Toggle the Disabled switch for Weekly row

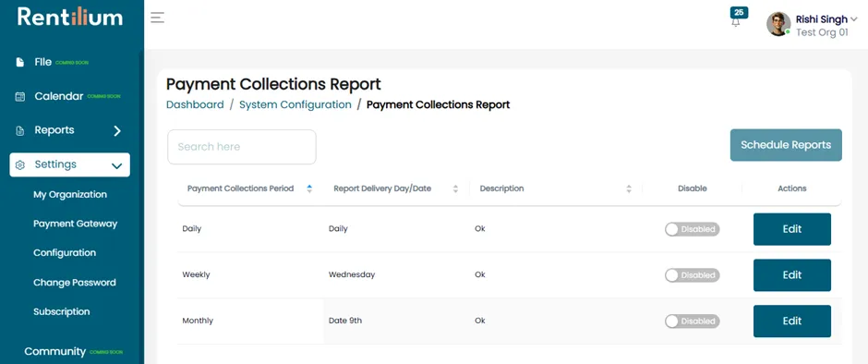[x=692, y=275]
